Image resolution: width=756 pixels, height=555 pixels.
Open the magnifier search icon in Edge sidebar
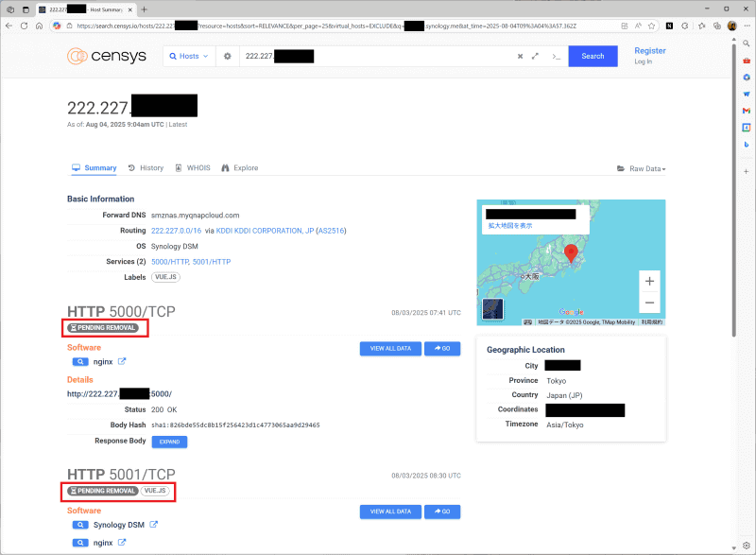point(747,43)
